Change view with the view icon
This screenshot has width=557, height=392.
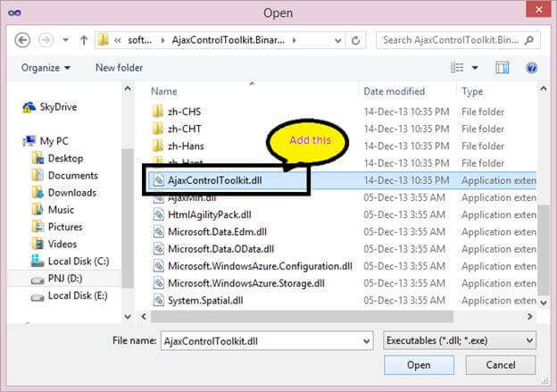tap(457, 68)
